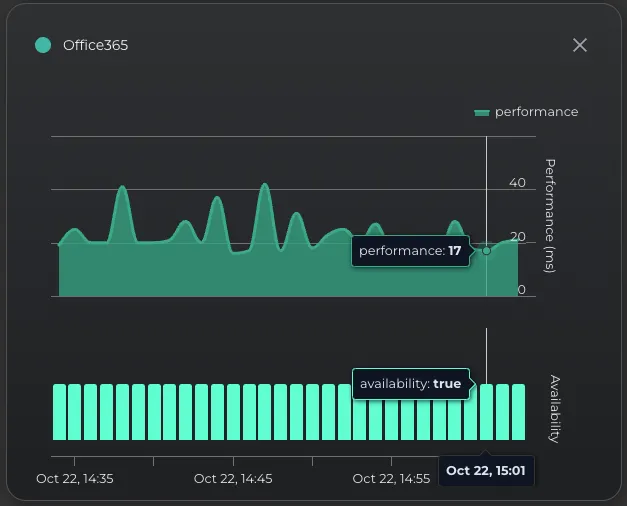Click the 'Oct 22, 14:55' axis label
This screenshot has width=627, height=506.
pyautogui.click(x=391, y=479)
